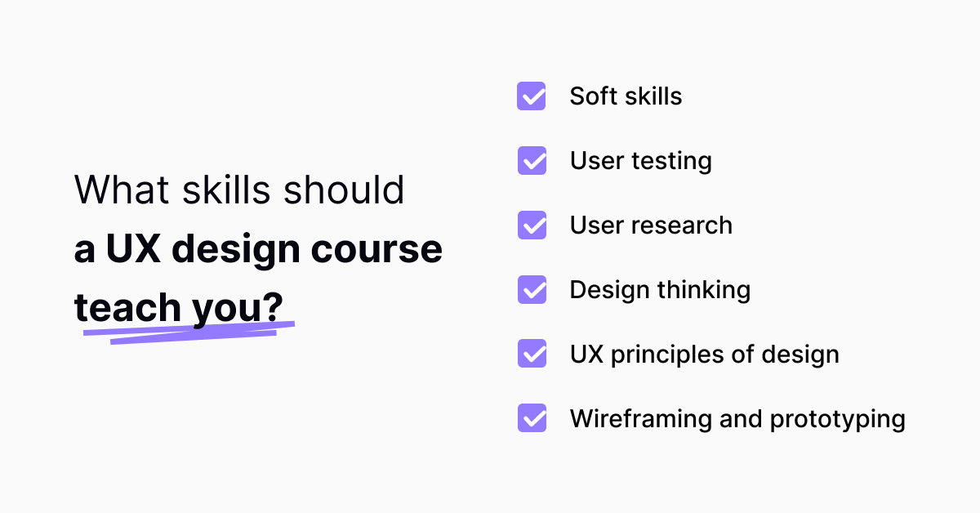Uncheck the Soft skills checkbox
This screenshot has height=513, width=980.
pyautogui.click(x=532, y=96)
